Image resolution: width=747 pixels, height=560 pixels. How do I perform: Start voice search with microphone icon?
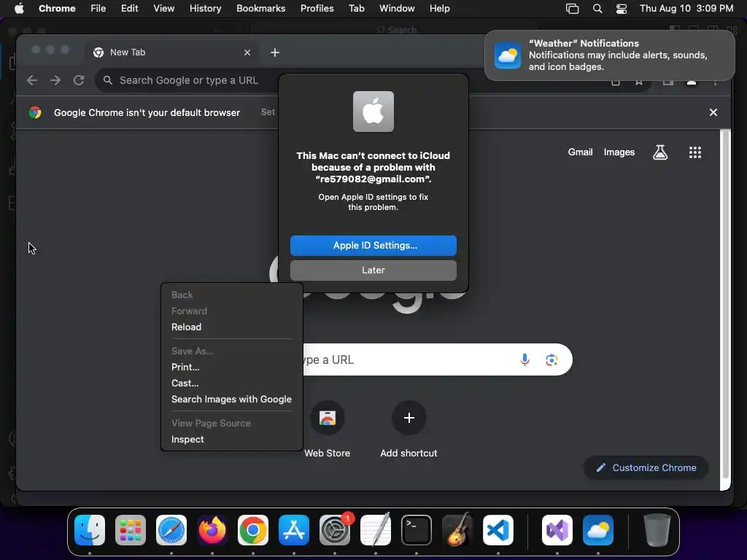(525, 360)
